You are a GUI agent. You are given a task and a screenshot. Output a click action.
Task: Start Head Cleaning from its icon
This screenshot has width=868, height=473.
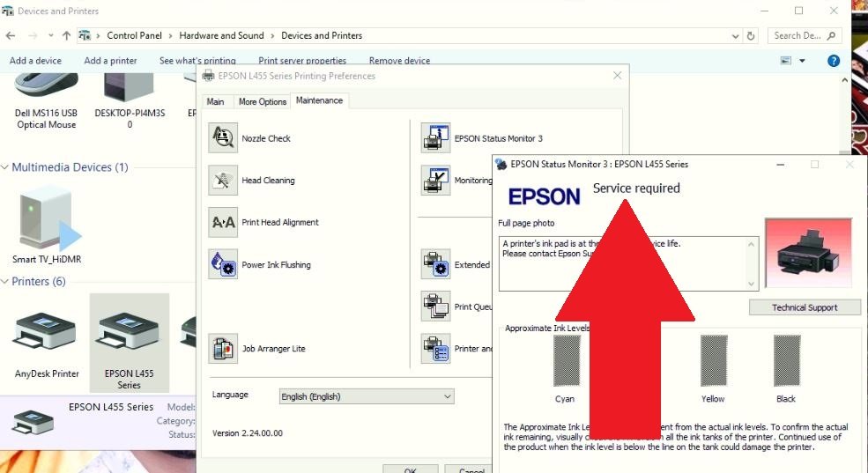pos(223,180)
